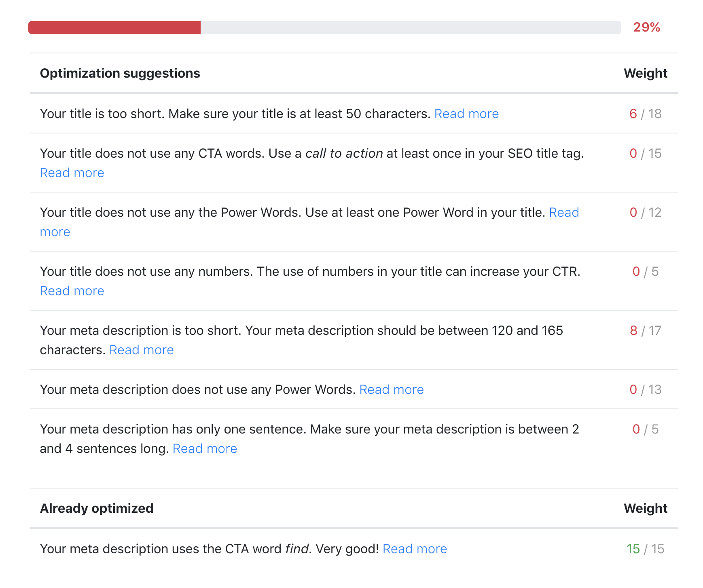Click 'Your title is too short' text

click(102, 114)
